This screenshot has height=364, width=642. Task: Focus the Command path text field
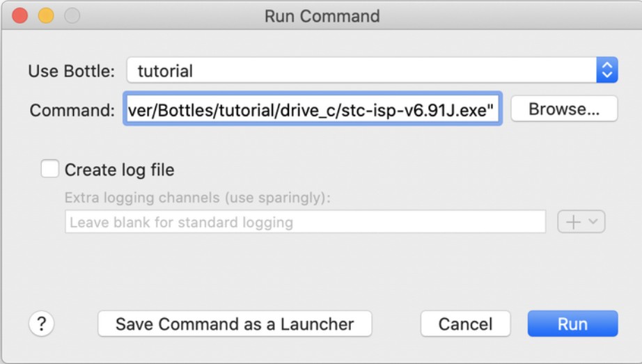(x=312, y=109)
